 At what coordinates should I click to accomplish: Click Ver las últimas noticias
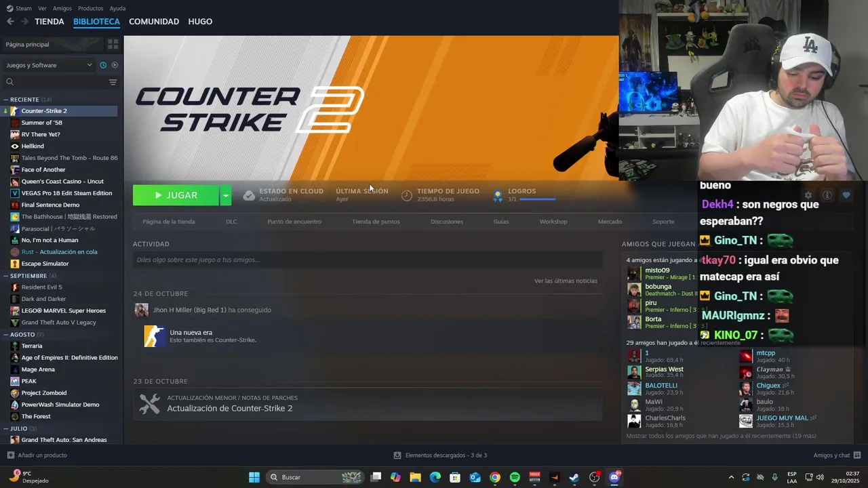click(566, 281)
